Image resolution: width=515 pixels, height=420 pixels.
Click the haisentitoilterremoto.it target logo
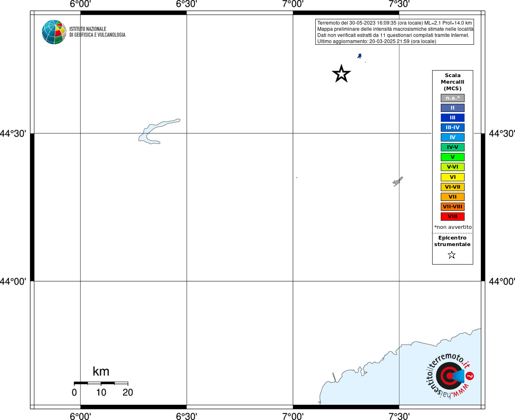[450, 376]
